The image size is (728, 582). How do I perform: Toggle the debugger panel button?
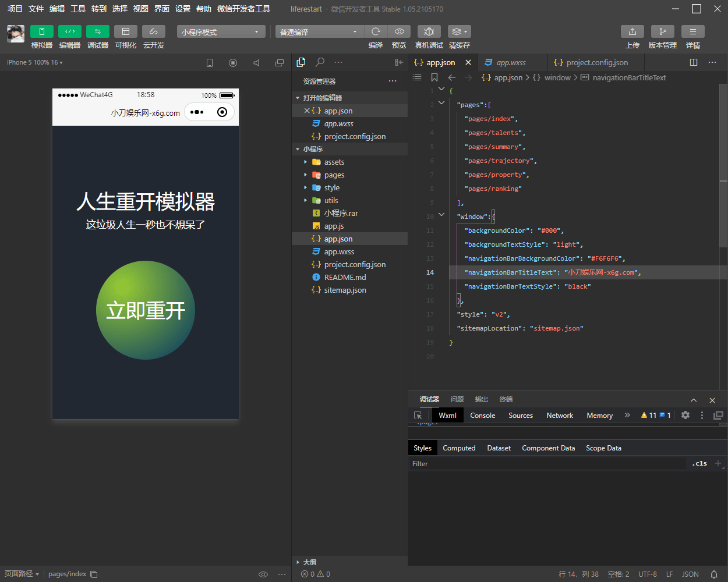(98, 31)
